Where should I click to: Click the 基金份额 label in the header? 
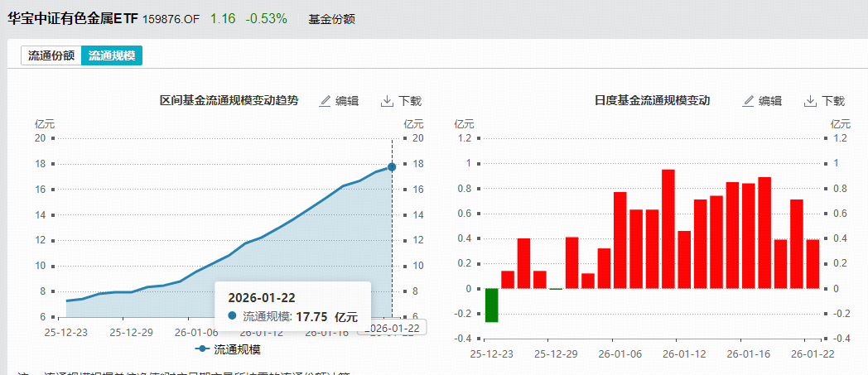coord(331,18)
